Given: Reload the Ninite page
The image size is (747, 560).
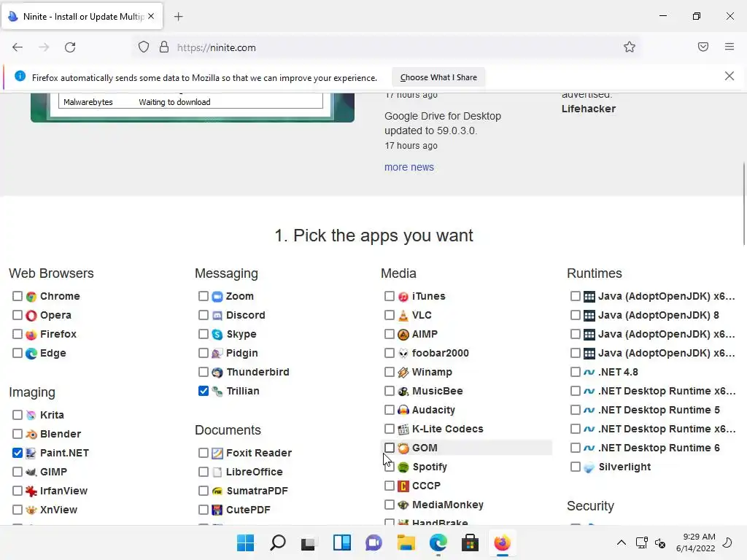Looking at the screenshot, I should (70, 47).
